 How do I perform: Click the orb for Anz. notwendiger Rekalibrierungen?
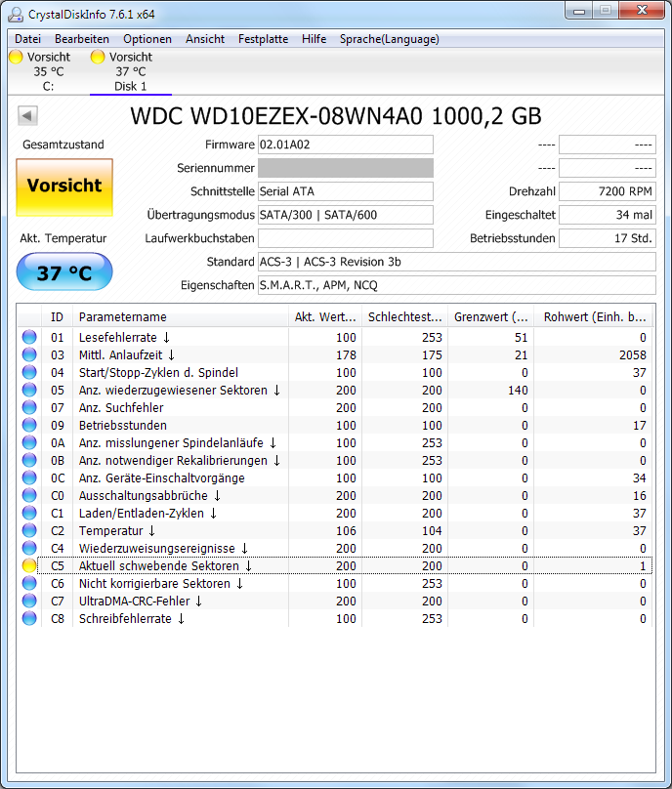click(x=29, y=460)
